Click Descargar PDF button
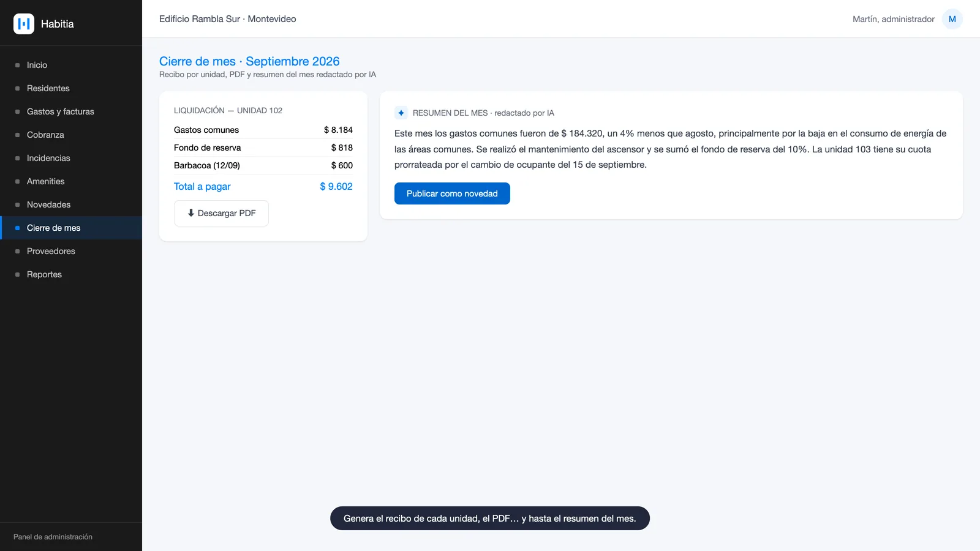The width and height of the screenshot is (980, 551). [221, 213]
